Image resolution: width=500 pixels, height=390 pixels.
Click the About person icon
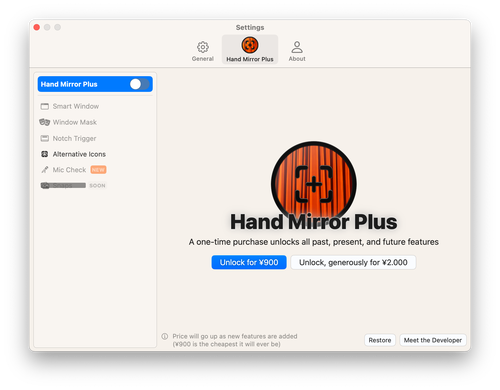tap(297, 47)
